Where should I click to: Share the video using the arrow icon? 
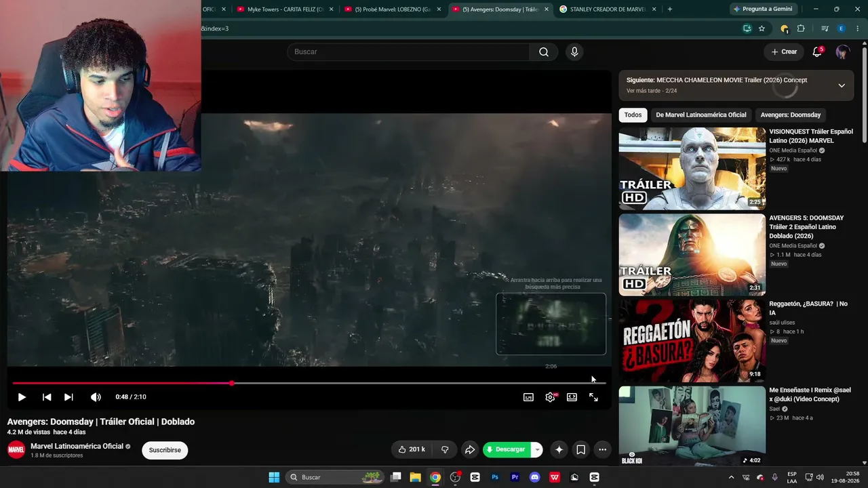pyautogui.click(x=469, y=449)
